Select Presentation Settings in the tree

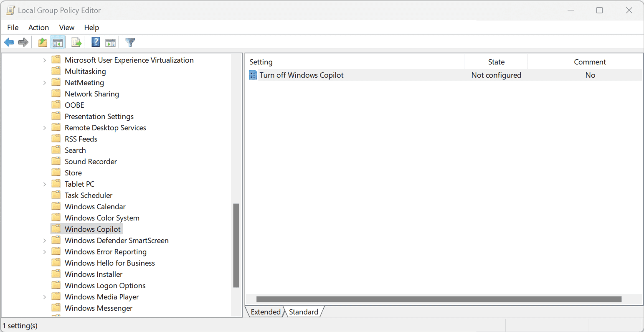coord(99,117)
